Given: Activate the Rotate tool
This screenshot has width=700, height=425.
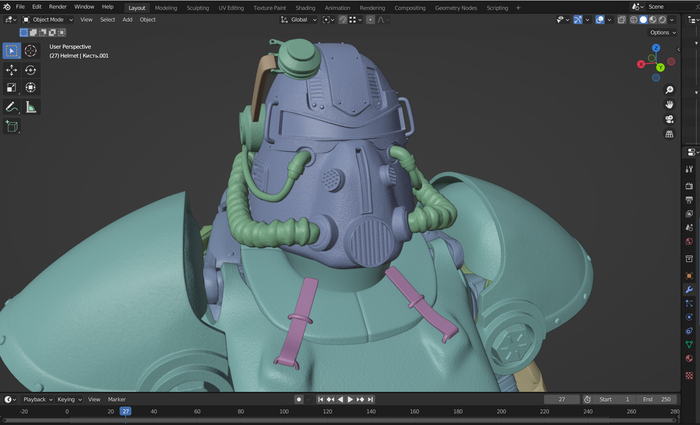Looking at the screenshot, I should coord(31,70).
